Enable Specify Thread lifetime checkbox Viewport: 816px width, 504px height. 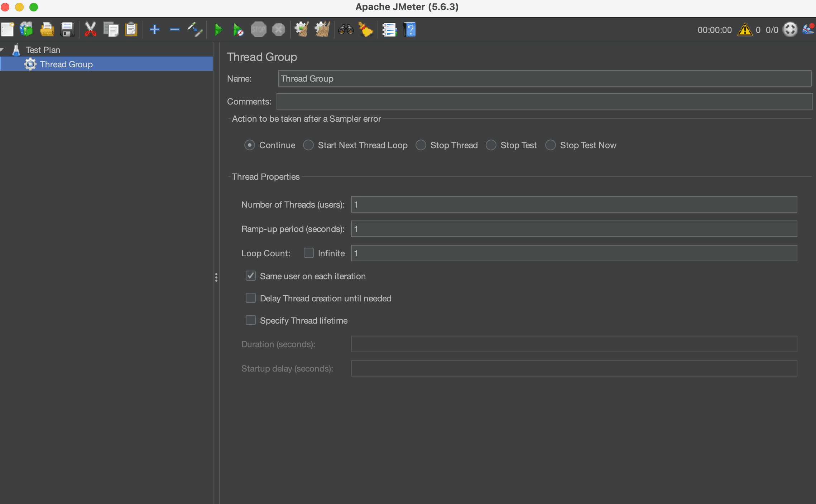tap(250, 320)
